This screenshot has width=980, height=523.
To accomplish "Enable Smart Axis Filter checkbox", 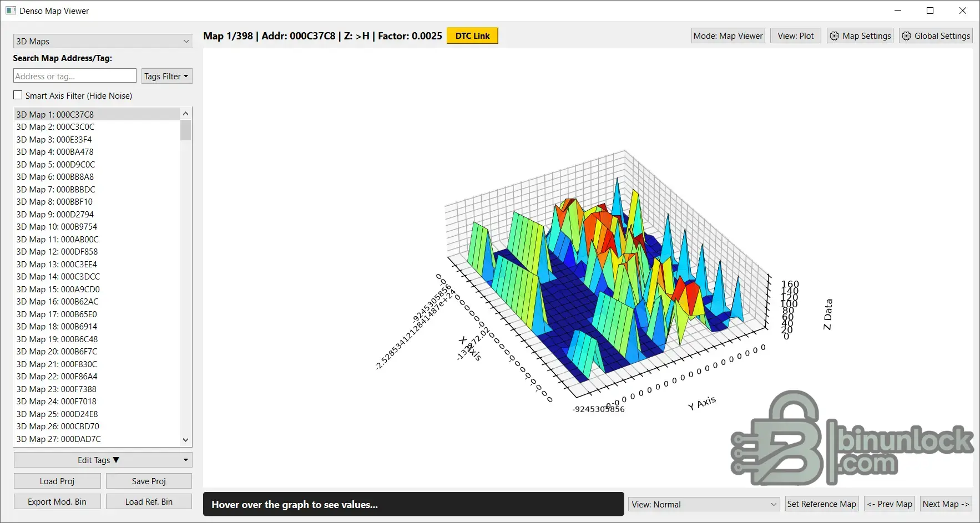I will click(x=18, y=95).
